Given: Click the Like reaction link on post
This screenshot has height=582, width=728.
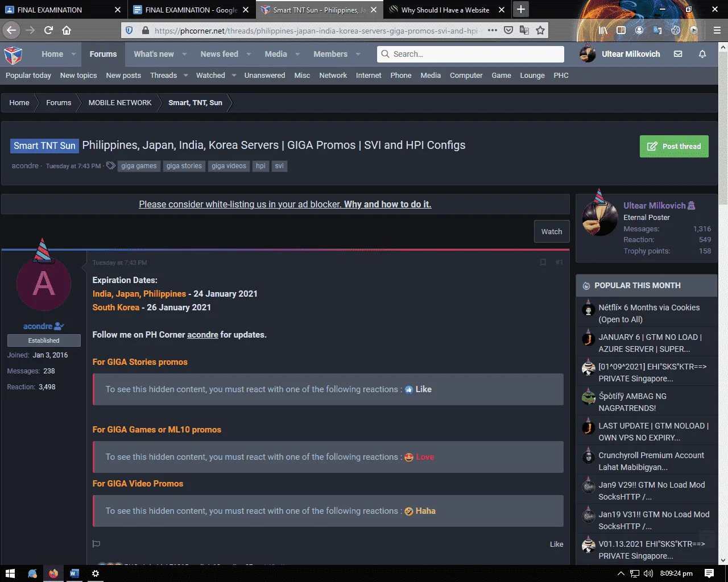Looking at the screenshot, I should tap(556, 544).
